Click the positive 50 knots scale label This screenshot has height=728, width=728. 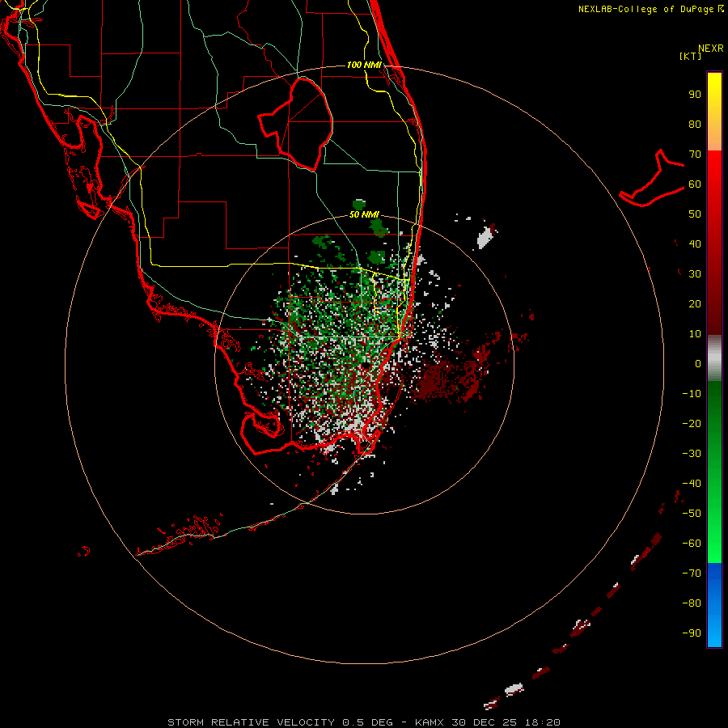coord(695,214)
